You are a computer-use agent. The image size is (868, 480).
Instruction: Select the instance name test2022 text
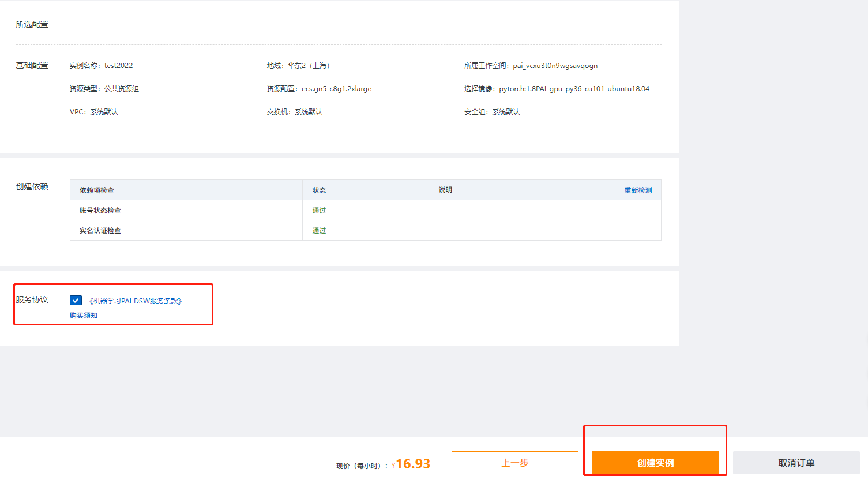118,66
